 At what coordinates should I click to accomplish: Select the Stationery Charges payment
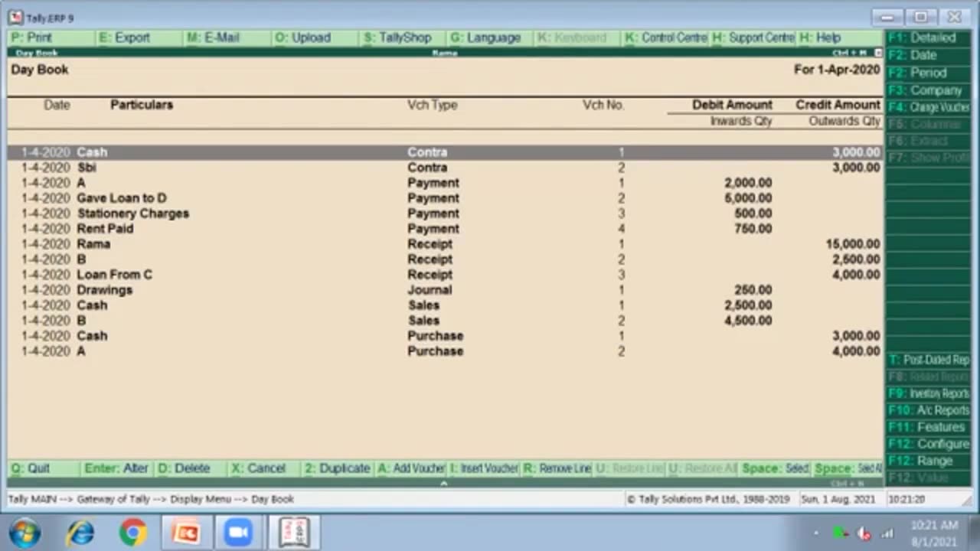point(446,214)
